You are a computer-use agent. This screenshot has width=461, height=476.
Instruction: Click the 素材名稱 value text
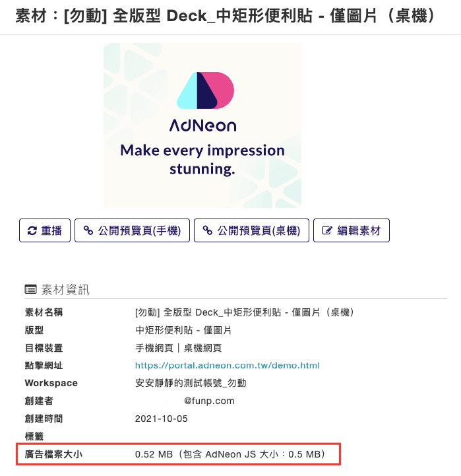pos(245,312)
